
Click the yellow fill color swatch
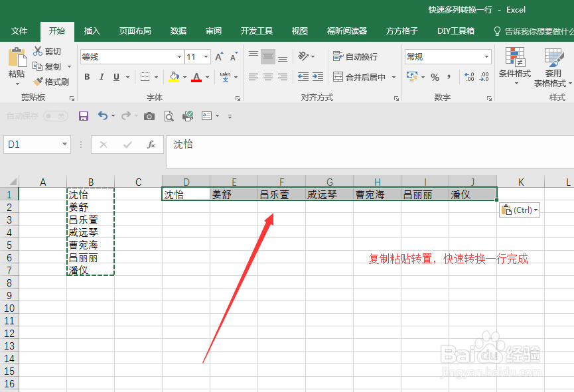173,78
